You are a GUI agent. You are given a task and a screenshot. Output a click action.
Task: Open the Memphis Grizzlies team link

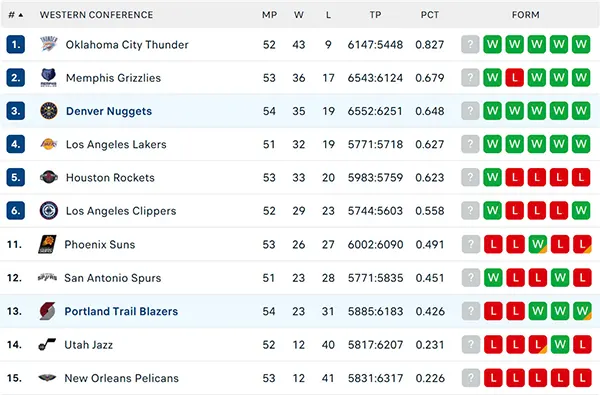[x=113, y=78]
